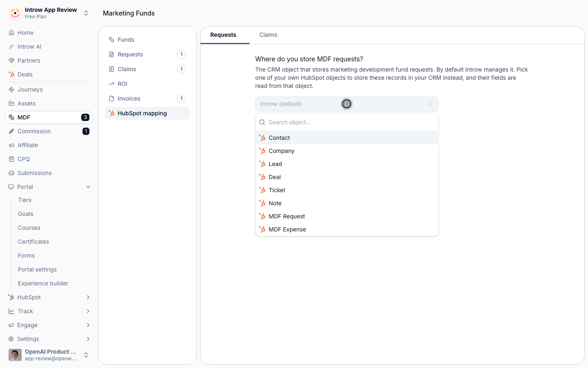Choose the Company HubSpot object
Image resolution: width=588 pixels, height=368 pixels.
347,151
